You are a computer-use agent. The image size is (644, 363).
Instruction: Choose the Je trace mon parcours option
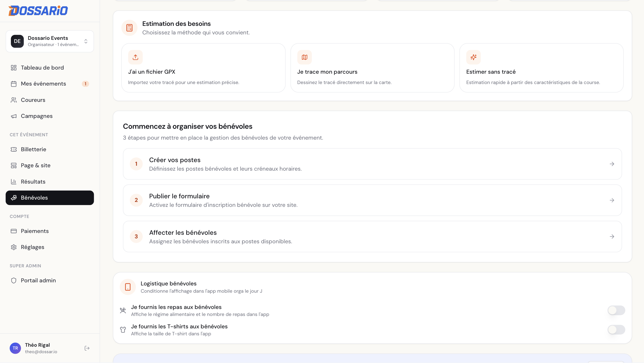(372, 68)
